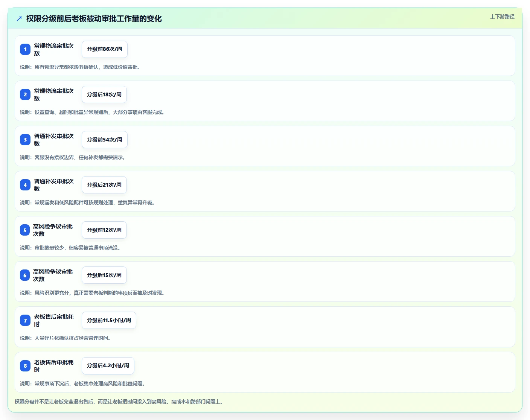Screen dimensions: 530x420
Task: Click the 分级后15次/周 value chip
Action: [104, 275]
